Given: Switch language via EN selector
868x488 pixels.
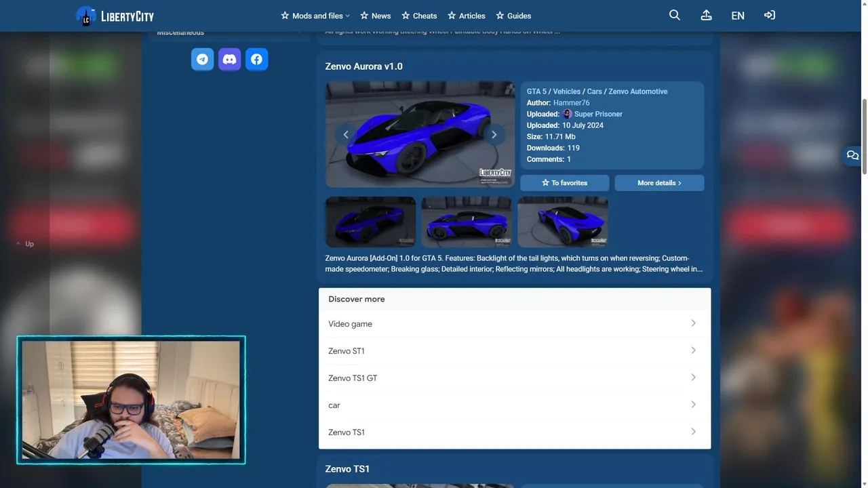Looking at the screenshot, I should coord(738,16).
